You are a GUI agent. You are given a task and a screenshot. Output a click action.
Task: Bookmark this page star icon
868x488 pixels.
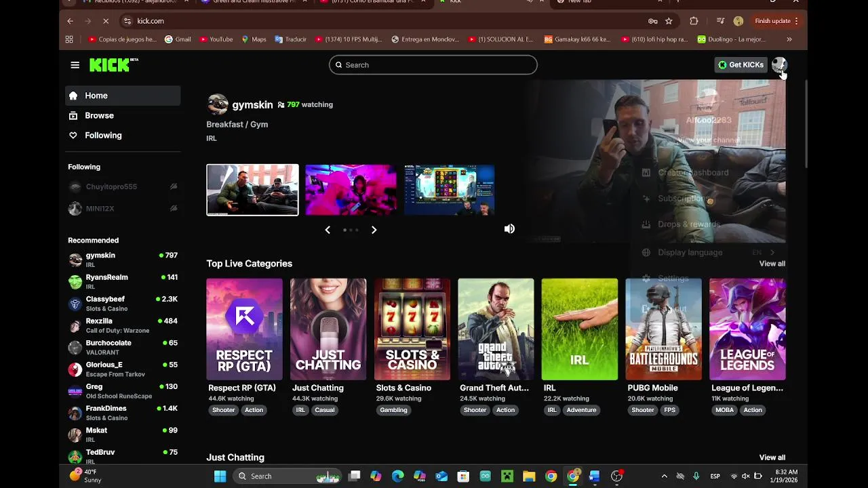tap(669, 21)
